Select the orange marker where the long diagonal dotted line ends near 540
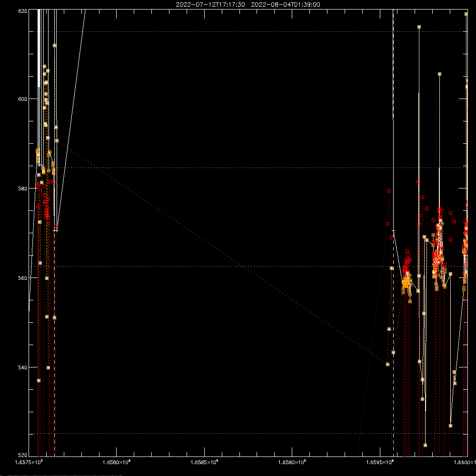 tap(387, 364)
